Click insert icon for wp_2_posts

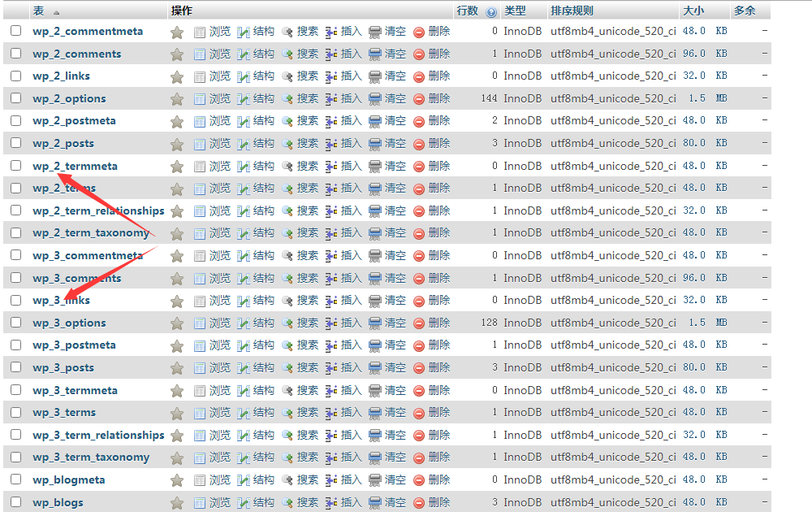coord(331,144)
